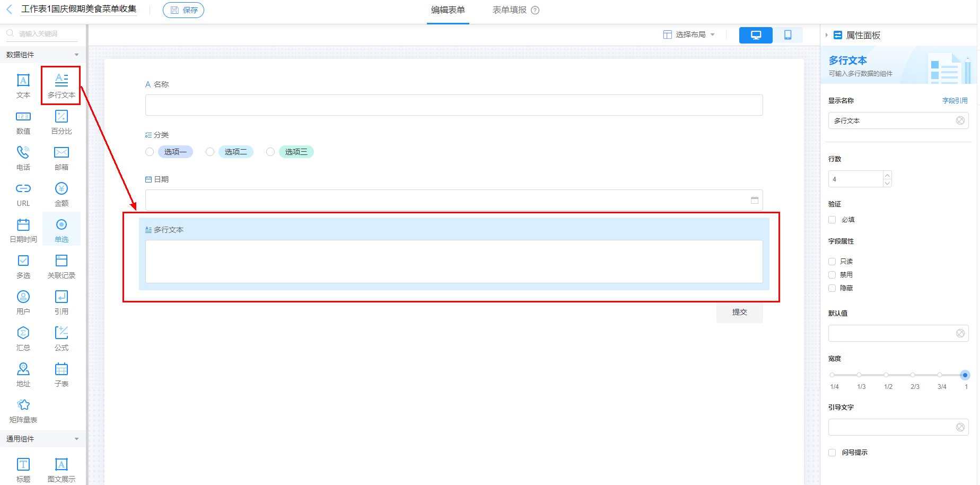Decrease the 行数 row count
The height and width of the screenshot is (485, 980).
coord(887,183)
